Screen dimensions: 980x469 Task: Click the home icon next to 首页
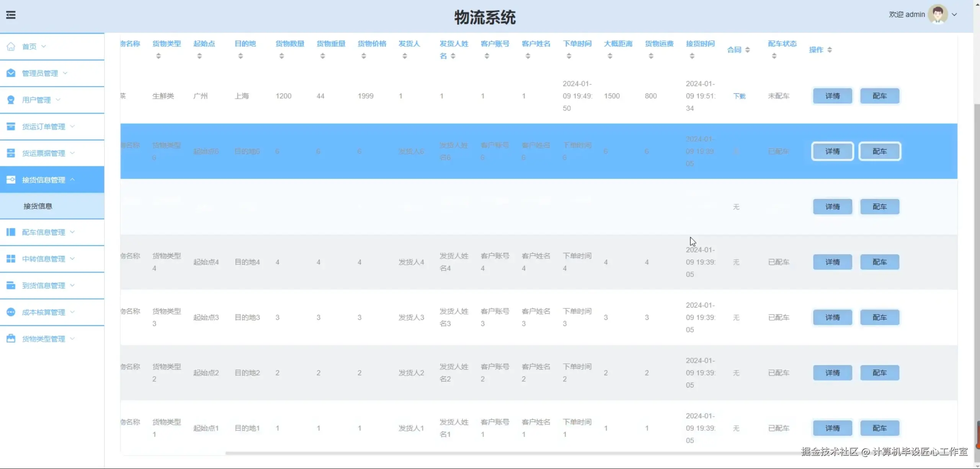[11, 47]
